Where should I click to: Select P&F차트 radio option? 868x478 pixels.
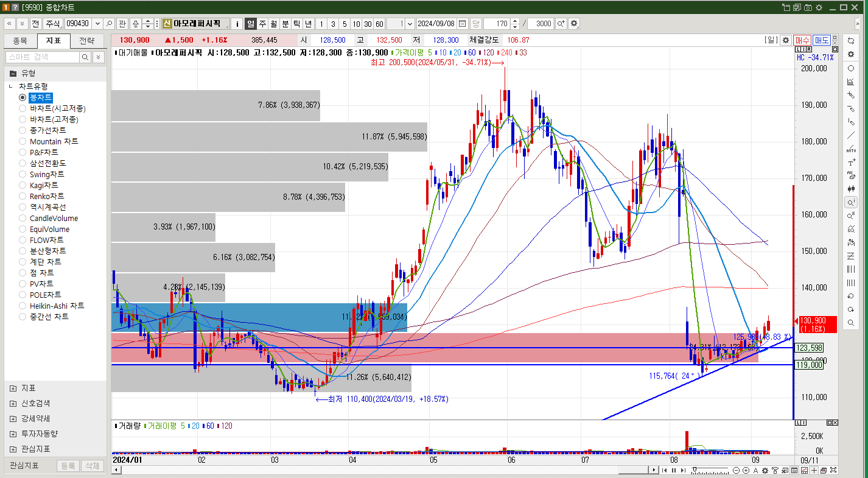pyautogui.click(x=23, y=152)
